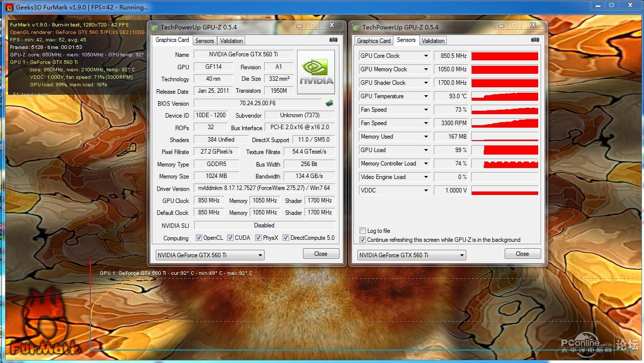Click the GPU Temperature reading 93.0 °C

point(451,96)
